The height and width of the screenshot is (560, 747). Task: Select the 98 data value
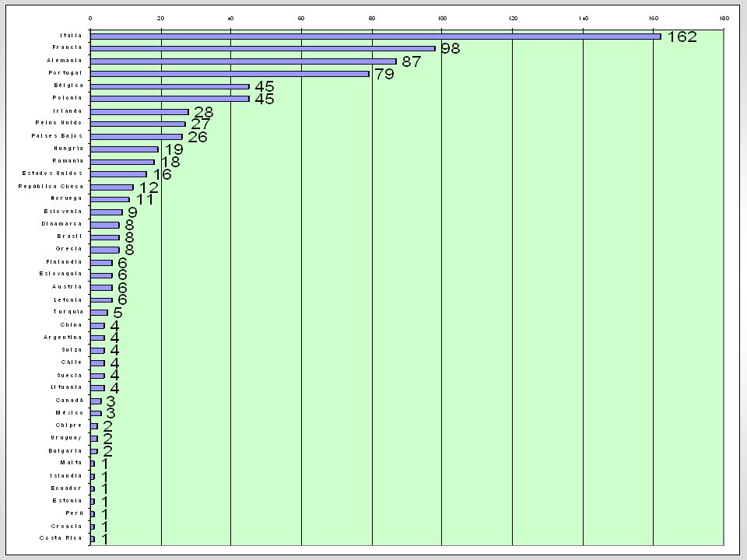(x=451, y=48)
